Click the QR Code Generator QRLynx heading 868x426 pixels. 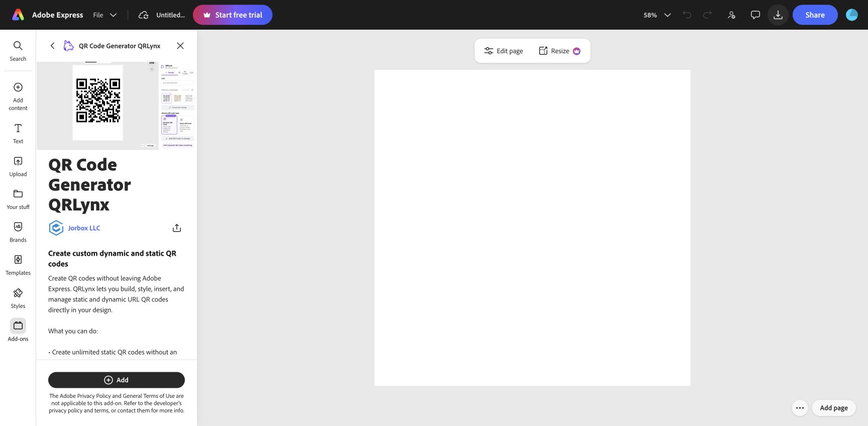coord(89,185)
